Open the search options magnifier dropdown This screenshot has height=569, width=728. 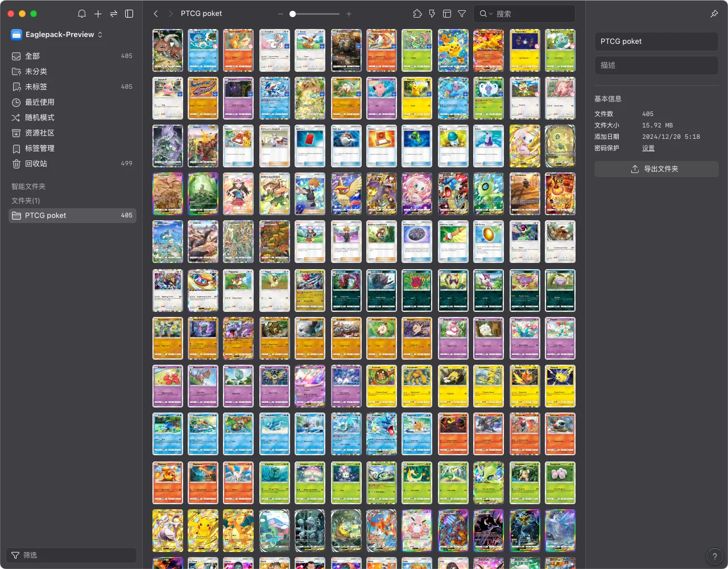pyautogui.click(x=485, y=14)
